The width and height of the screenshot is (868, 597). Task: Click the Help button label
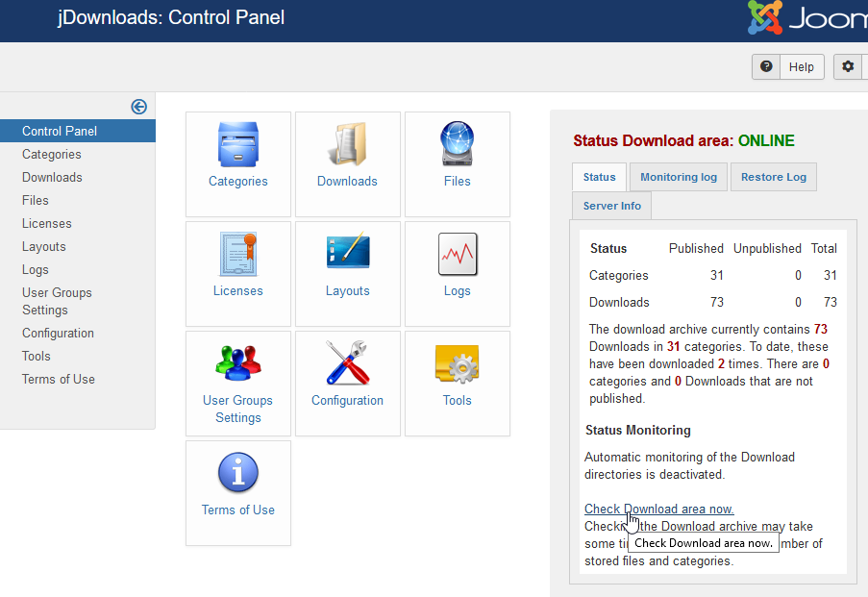[801, 67]
